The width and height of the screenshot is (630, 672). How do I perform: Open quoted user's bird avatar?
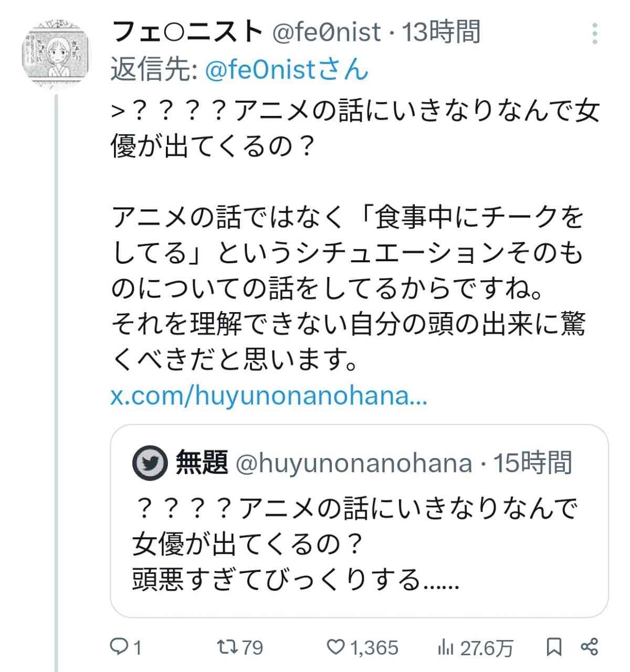tap(149, 463)
